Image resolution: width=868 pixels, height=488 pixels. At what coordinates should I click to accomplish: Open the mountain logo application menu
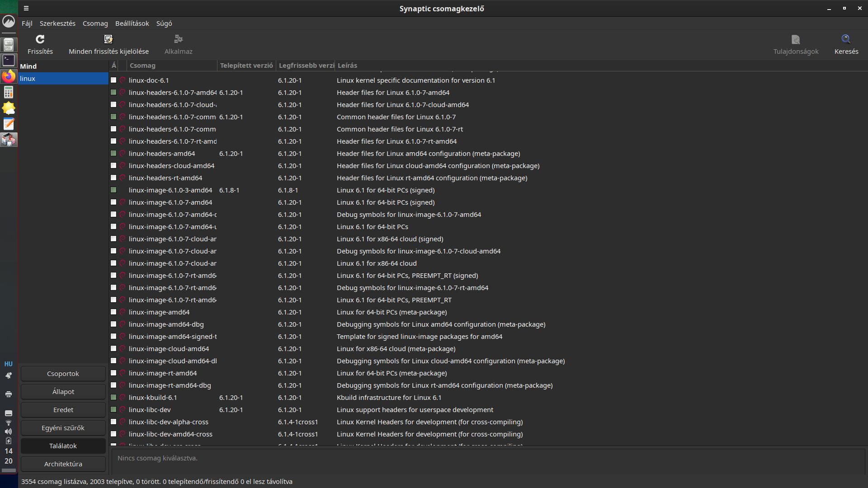tap(9, 21)
